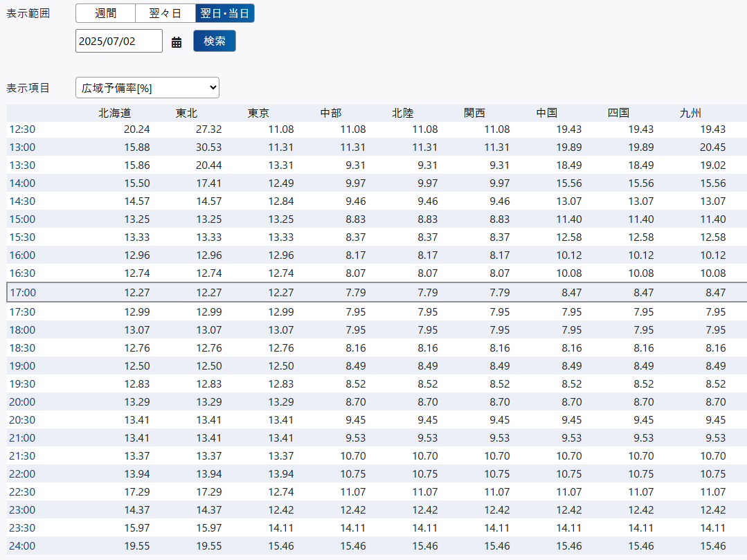Image resolution: width=747 pixels, height=560 pixels.
Task: Click the 四国 column header
Action: (618, 113)
